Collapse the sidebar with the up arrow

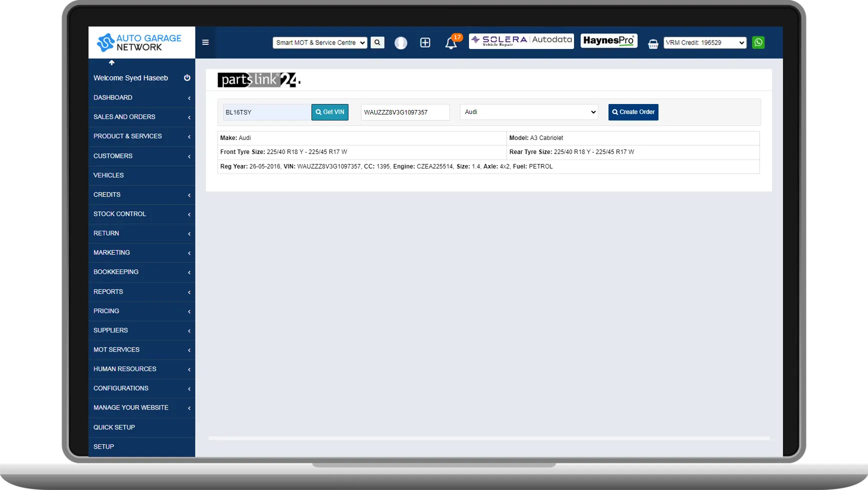coord(111,62)
